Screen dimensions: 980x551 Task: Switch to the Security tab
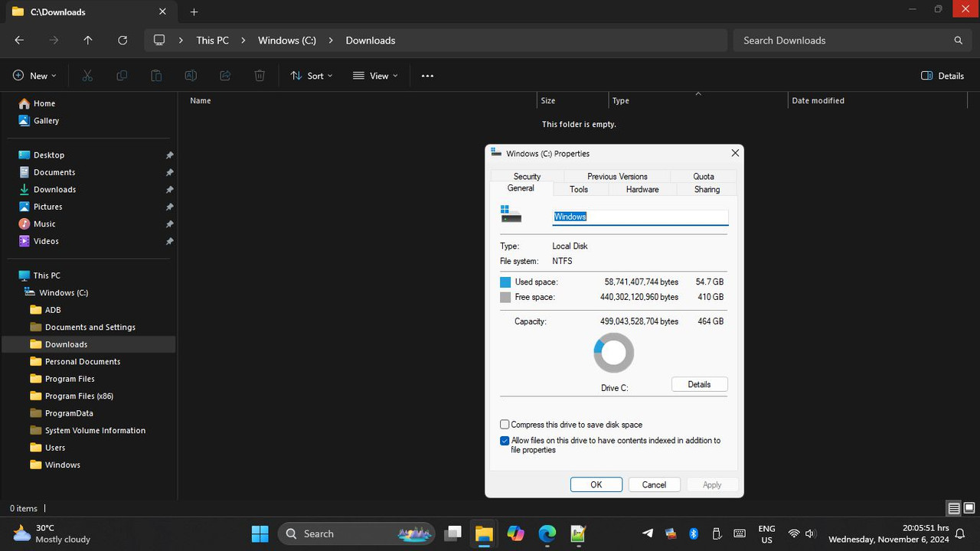click(527, 176)
